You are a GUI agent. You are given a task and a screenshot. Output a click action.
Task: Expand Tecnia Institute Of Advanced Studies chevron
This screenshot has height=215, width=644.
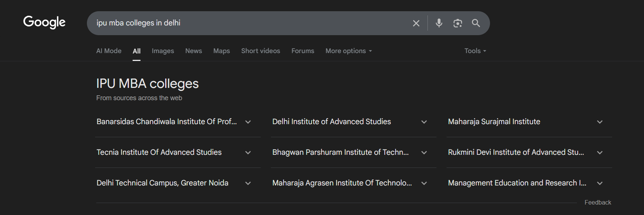248,153
